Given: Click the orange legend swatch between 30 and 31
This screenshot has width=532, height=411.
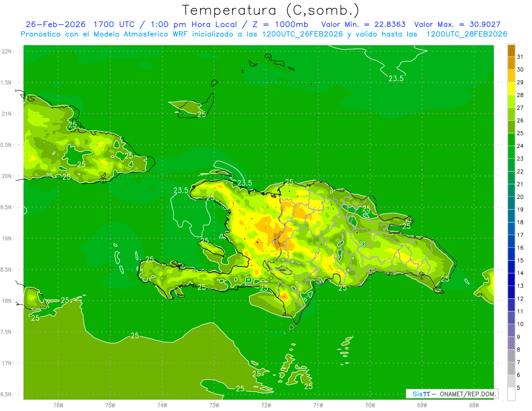Looking at the screenshot, I should [511, 63].
